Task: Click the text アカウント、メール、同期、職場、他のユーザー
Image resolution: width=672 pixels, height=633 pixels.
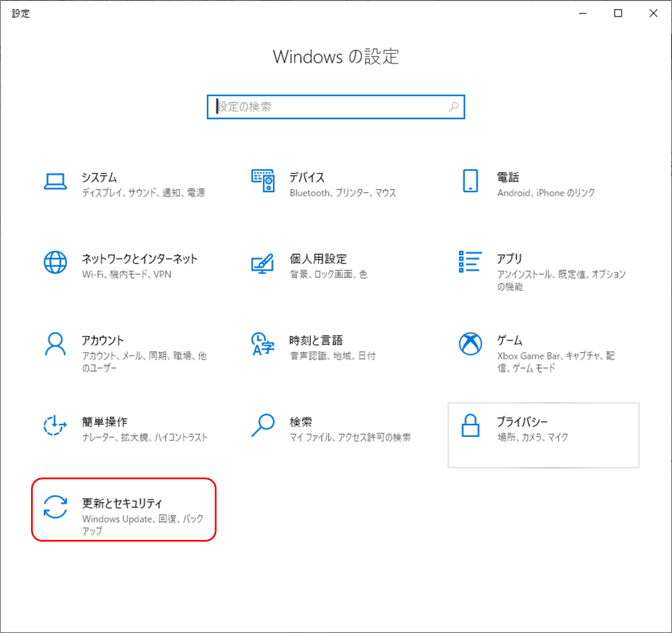Action: (x=144, y=362)
